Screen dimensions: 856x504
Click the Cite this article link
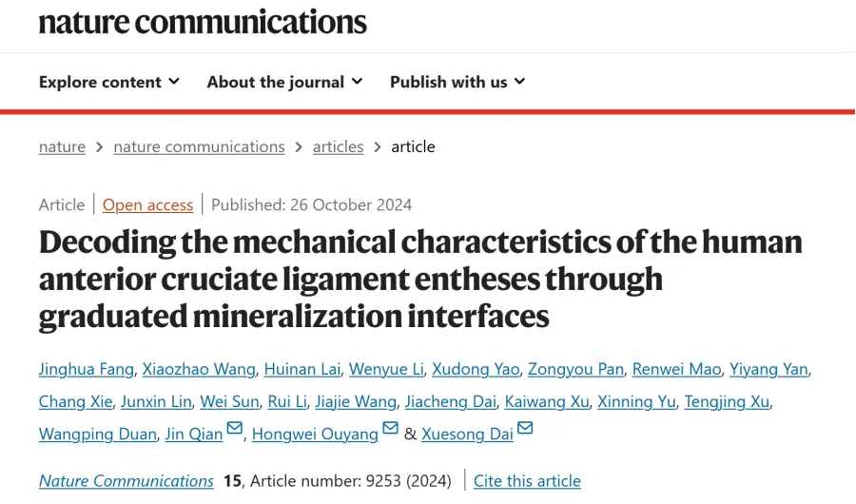[527, 480]
